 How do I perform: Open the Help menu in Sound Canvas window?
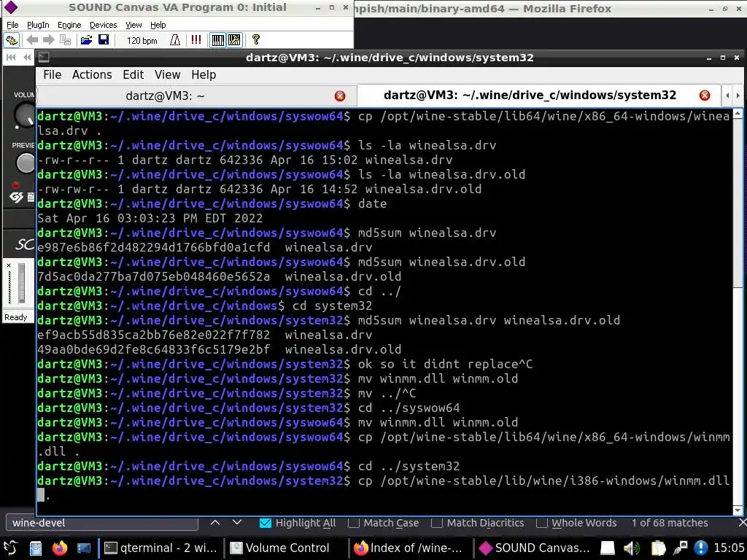coord(158,25)
